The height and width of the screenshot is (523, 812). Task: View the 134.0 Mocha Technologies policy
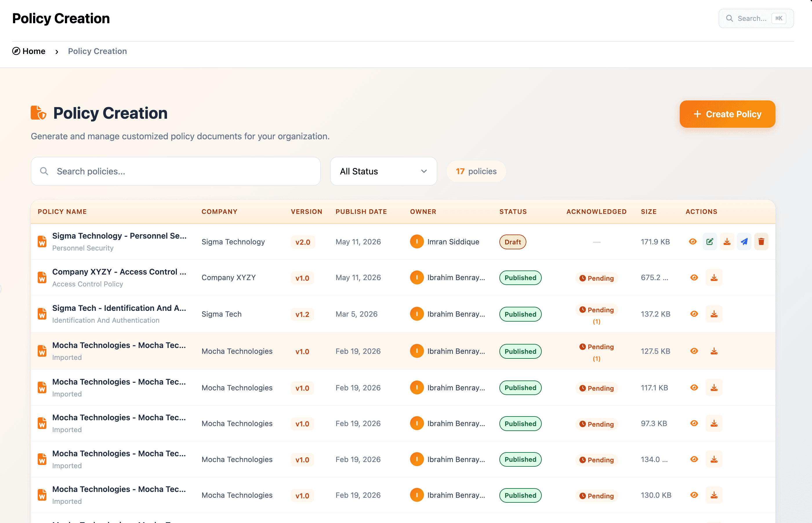[x=694, y=459]
